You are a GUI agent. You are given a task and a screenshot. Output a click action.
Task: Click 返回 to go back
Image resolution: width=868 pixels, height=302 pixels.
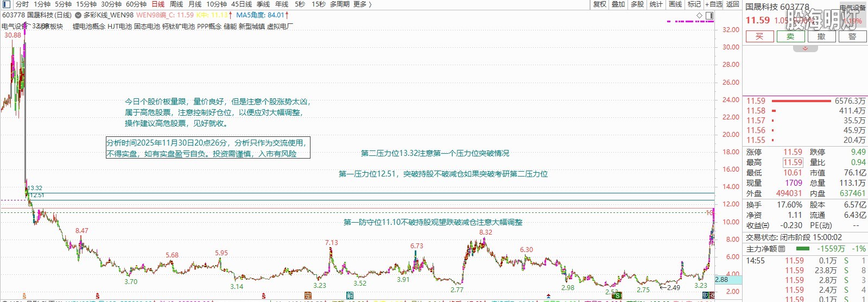(733, 4)
